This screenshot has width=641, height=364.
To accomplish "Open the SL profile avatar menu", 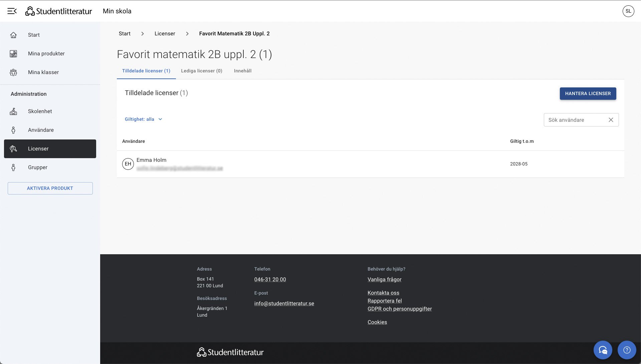I will pyautogui.click(x=628, y=11).
